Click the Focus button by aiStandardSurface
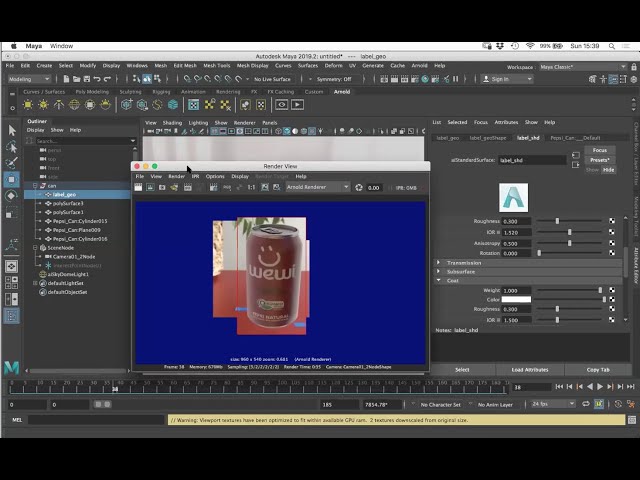Image resolution: width=640 pixels, height=480 pixels. [600, 150]
